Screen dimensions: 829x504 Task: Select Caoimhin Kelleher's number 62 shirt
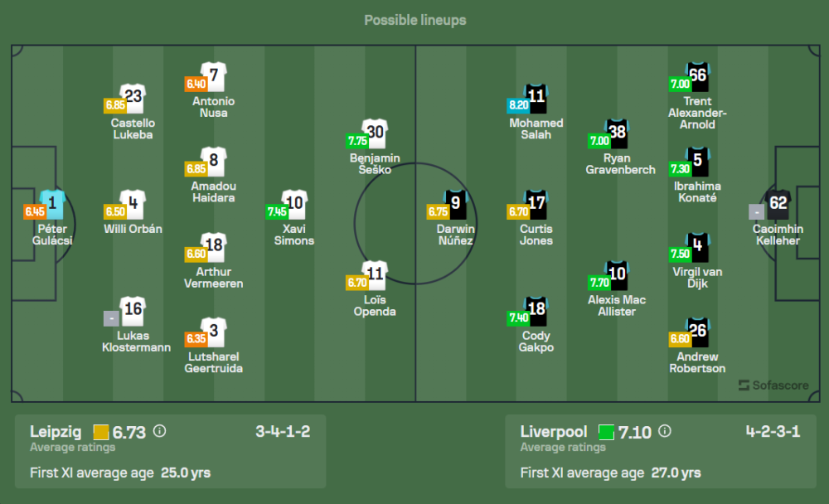778,205
